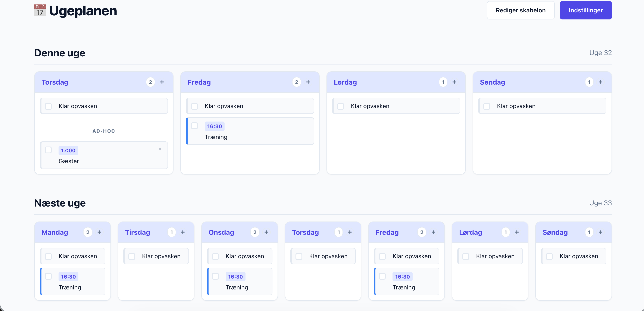Image resolution: width=644 pixels, height=311 pixels.
Task: Tick Klar opvasken for Søndag next week
Action: (x=549, y=257)
